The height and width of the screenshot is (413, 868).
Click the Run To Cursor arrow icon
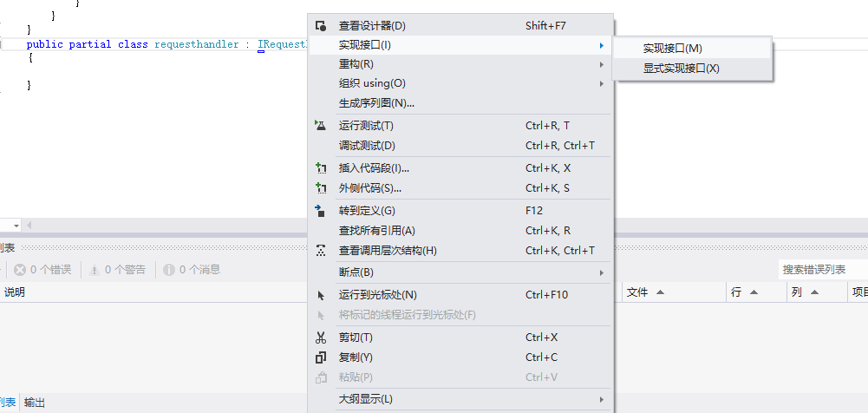(x=321, y=295)
